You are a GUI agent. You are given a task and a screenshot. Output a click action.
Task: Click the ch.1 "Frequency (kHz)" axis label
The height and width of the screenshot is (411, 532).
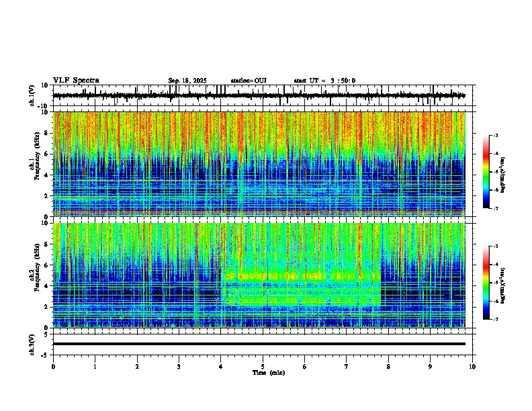(x=37, y=156)
